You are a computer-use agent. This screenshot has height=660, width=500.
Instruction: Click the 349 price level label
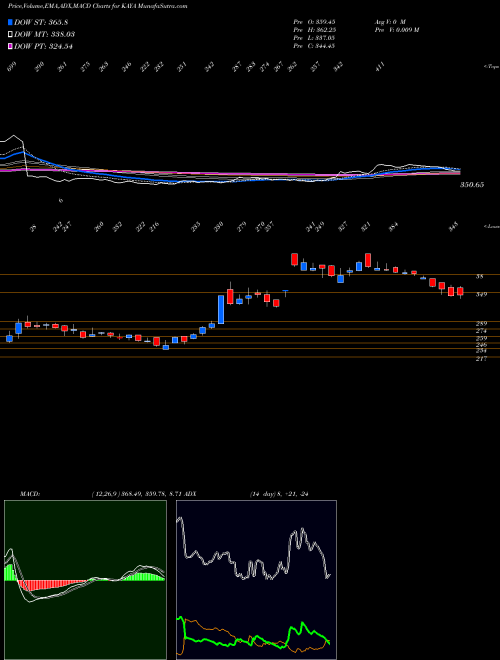[481, 294]
